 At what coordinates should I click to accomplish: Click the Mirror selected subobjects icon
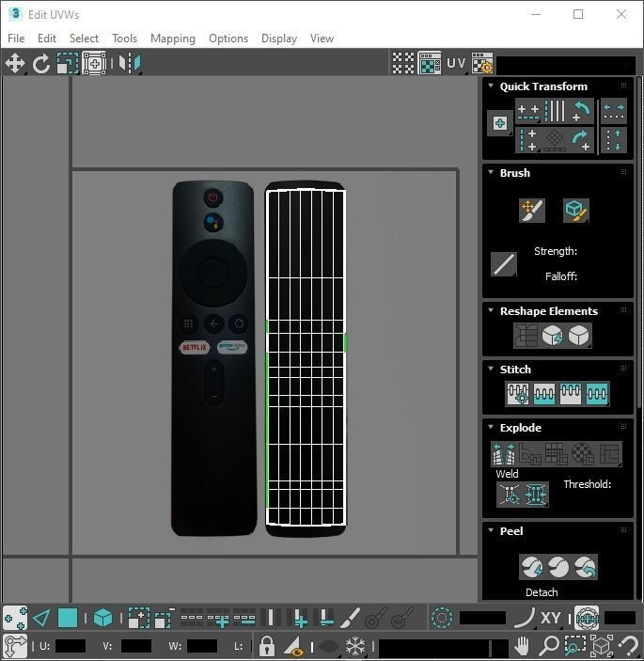(130, 64)
